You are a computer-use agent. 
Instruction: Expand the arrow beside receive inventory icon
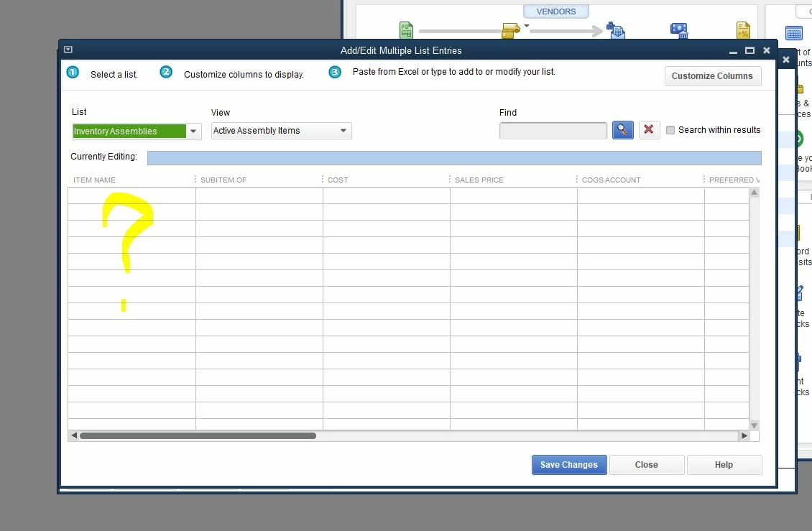[x=527, y=26]
